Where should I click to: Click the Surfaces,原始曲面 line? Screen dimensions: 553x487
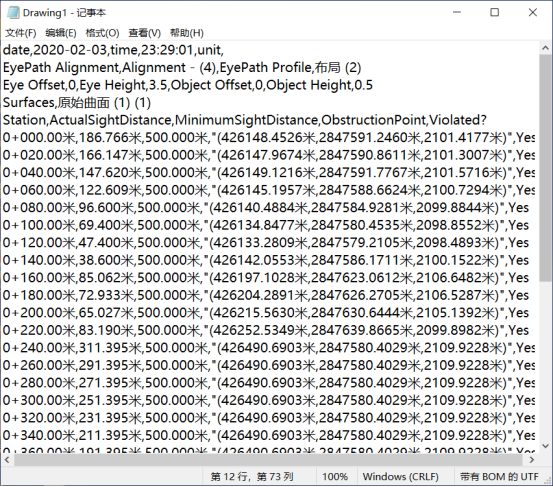[x=77, y=103]
